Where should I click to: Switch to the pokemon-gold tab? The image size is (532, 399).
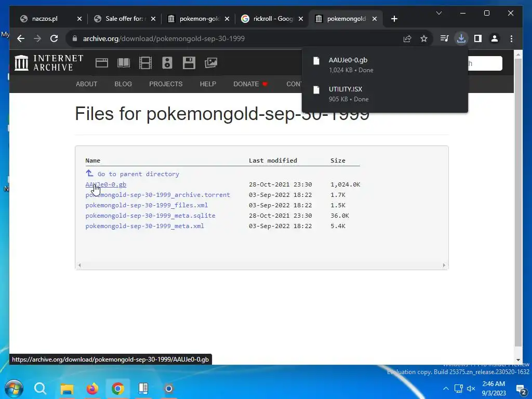point(199,19)
